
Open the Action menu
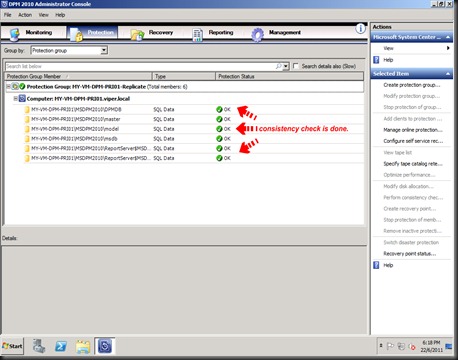(25, 15)
